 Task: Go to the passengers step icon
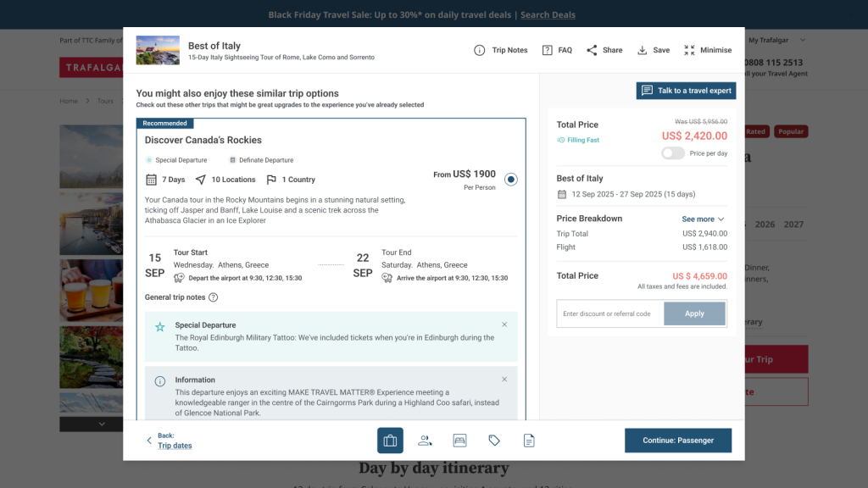[425, 441]
